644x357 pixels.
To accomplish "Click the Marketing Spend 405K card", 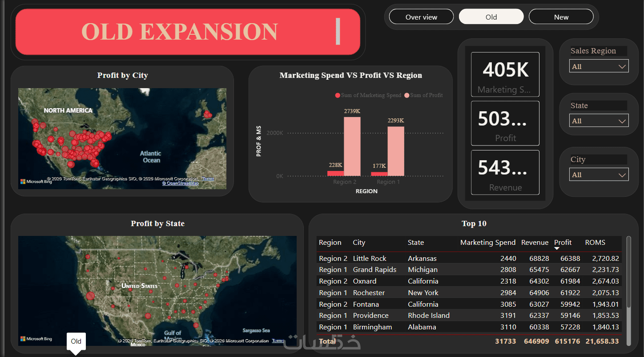I will [x=505, y=74].
